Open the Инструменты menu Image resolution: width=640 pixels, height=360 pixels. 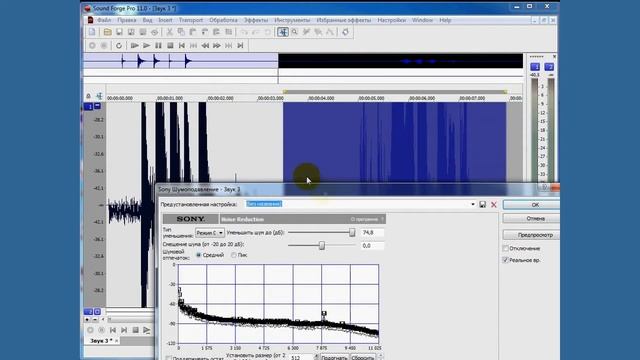pyautogui.click(x=292, y=20)
